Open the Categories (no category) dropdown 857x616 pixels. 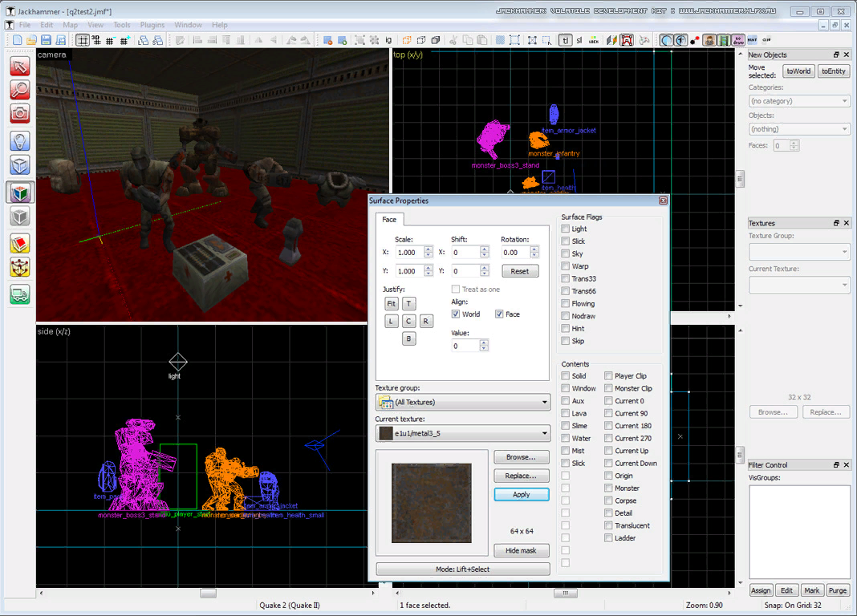click(x=799, y=101)
